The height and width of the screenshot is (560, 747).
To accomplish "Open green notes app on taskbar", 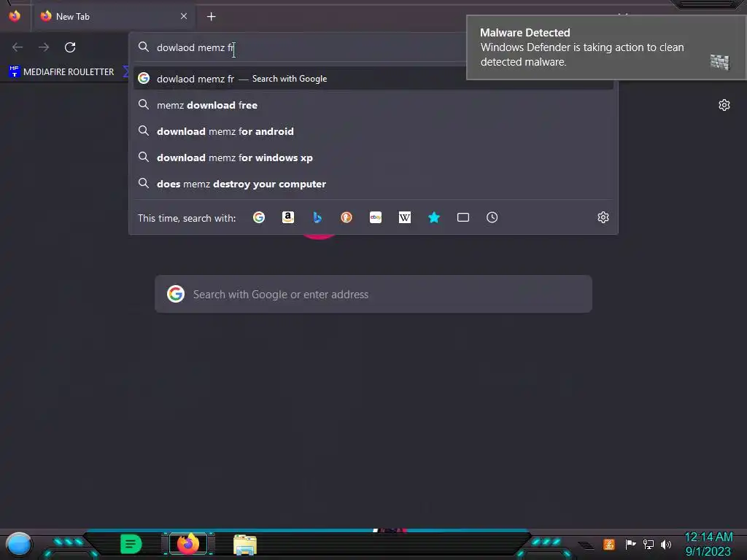I will pyautogui.click(x=131, y=544).
